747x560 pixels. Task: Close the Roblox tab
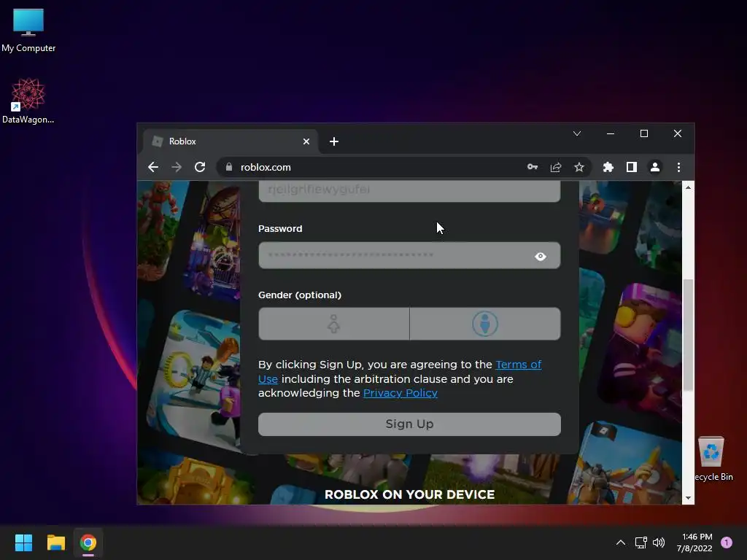click(306, 141)
